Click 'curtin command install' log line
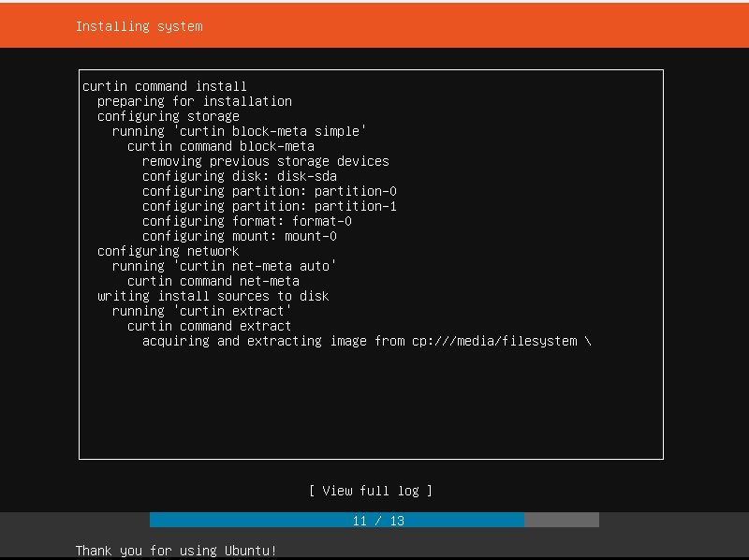 coord(165,86)
